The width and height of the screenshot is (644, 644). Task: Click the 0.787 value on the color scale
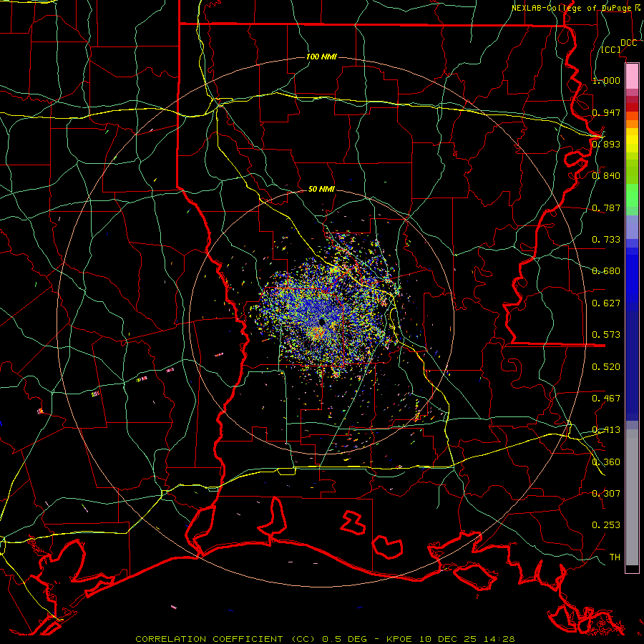point(606,208)
